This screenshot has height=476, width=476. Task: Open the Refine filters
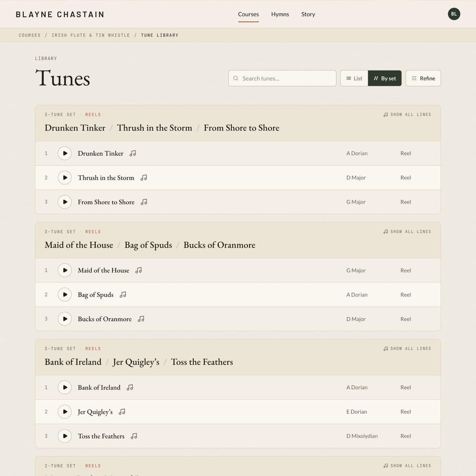click(x=423, y=78)
